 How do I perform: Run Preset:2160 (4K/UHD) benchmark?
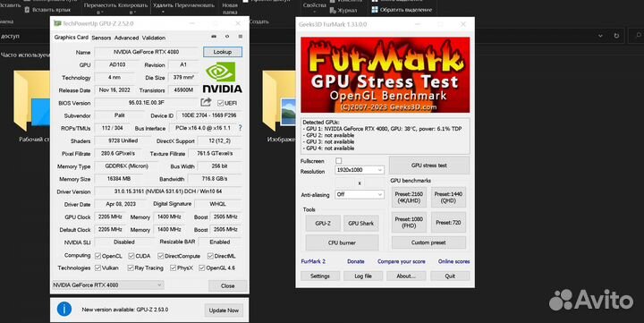(x=409, y=197)
